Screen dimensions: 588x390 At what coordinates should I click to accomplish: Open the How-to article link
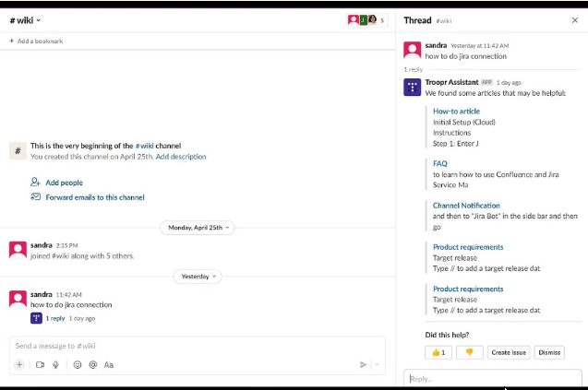456,112
